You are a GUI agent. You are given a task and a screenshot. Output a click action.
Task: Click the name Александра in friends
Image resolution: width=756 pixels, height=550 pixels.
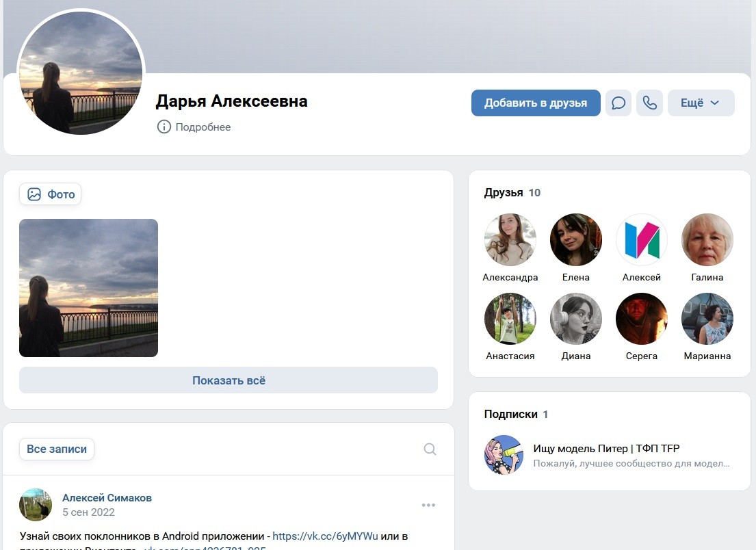(510, 277)
